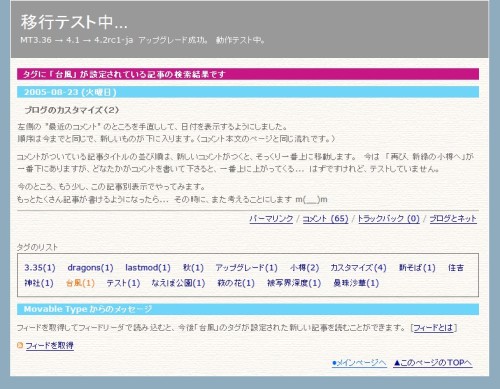The width and height of the screenshot is (500, 389).
Task: Select the 神社(1) tag
Action: tap(39, 283)
